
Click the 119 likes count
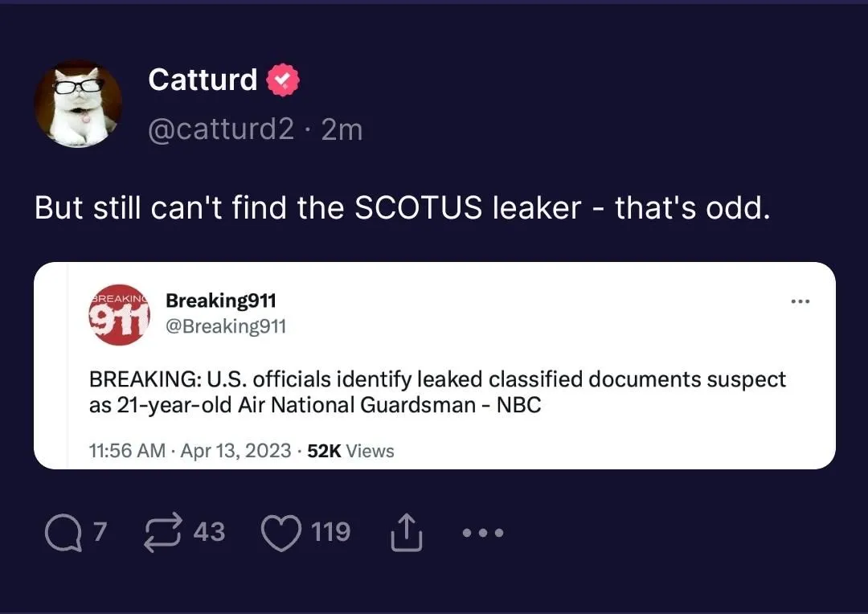[x=331, y=532]
